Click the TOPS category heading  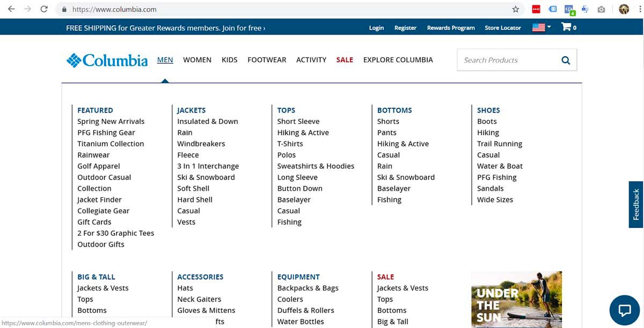[286, 110]
